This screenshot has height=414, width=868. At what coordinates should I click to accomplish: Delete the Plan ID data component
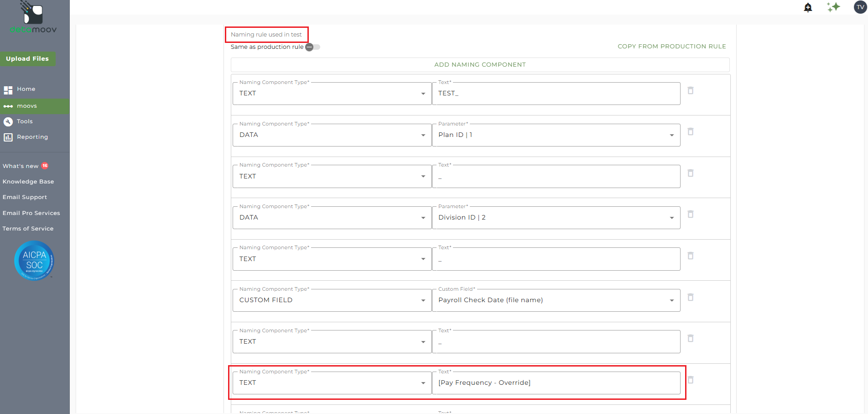[691, 132]
